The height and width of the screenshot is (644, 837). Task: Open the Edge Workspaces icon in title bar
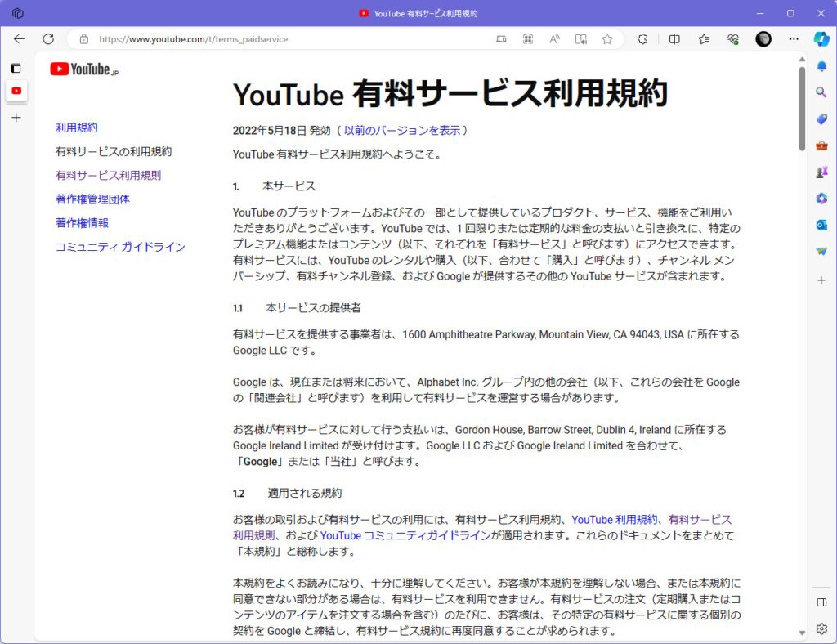[18, 13]
